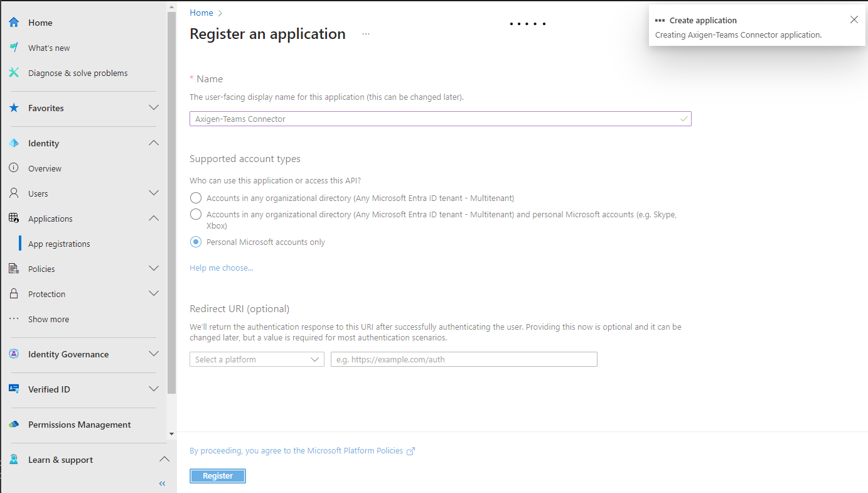Click the Verified ID card icon
Viewport: 868px width, 493px height.
point(14,389)
